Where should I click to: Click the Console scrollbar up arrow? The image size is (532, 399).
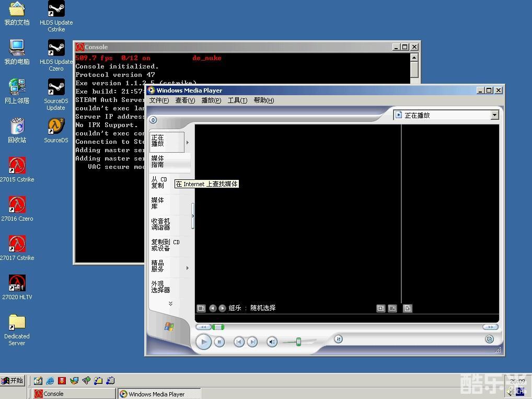click(x=414, y=58)
